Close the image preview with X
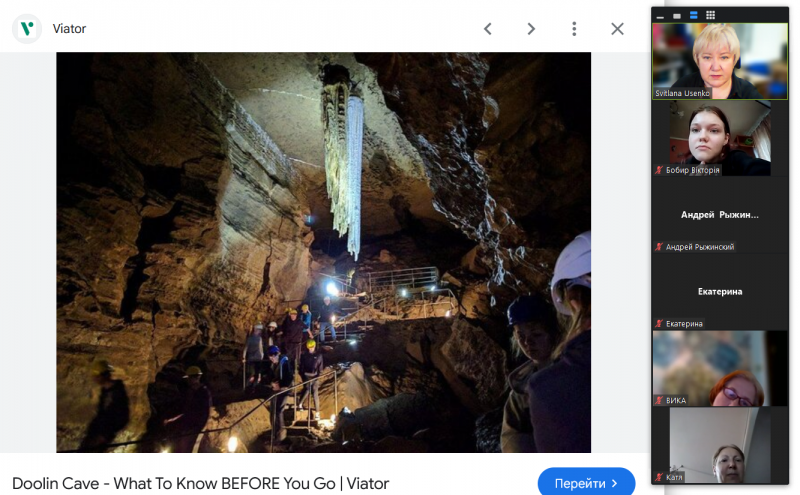800x495 pixels. coord(617,29)
